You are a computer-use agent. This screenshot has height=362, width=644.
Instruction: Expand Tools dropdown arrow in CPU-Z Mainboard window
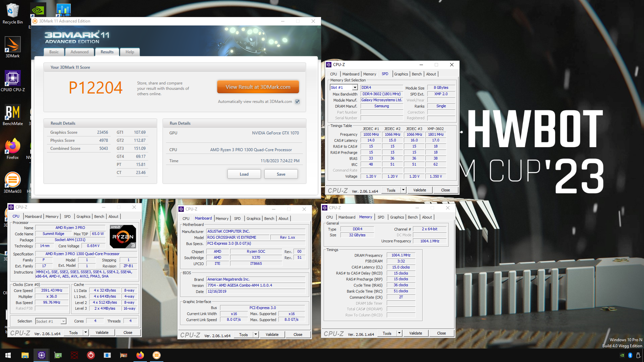click(x=256, y=335)
